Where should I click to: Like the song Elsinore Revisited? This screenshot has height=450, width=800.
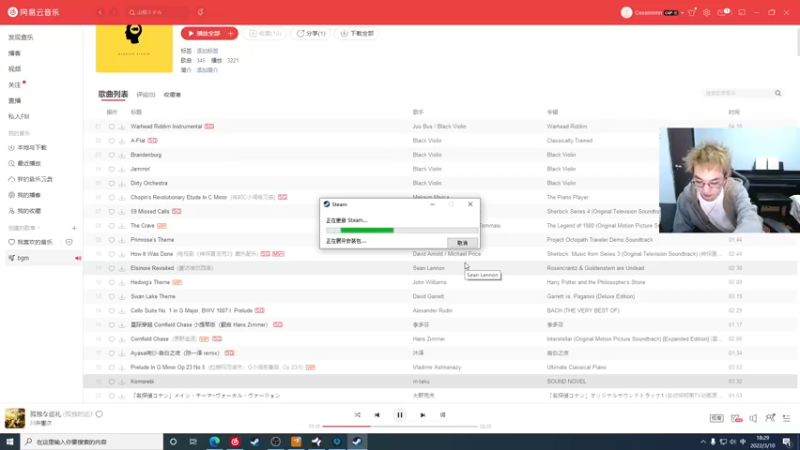pyautogui.click(x=112, y=268)
